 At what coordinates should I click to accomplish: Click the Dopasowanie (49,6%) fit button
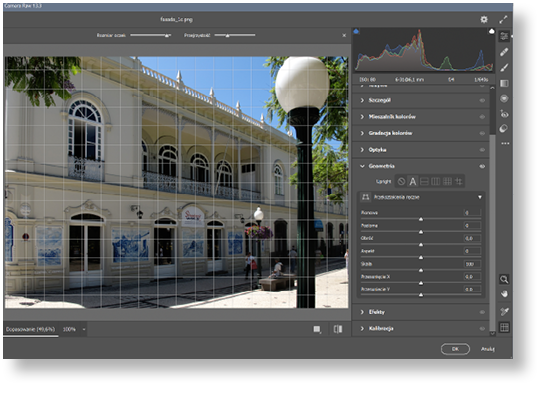(x=30, y=329)
